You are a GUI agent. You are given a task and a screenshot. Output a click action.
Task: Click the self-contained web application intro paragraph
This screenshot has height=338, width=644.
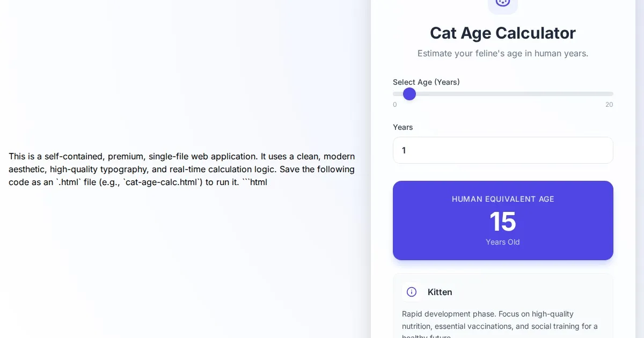point(181,163)
